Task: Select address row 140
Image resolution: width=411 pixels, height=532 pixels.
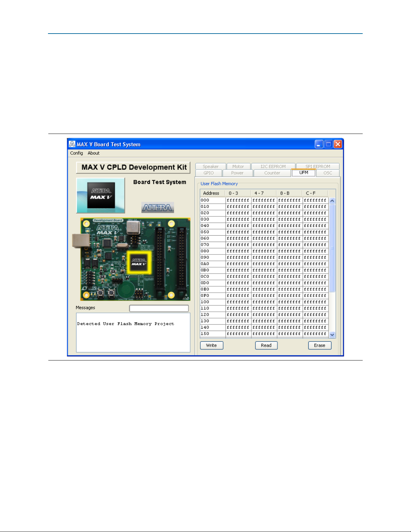Action: pyautogui.click(x=264, y=328)
